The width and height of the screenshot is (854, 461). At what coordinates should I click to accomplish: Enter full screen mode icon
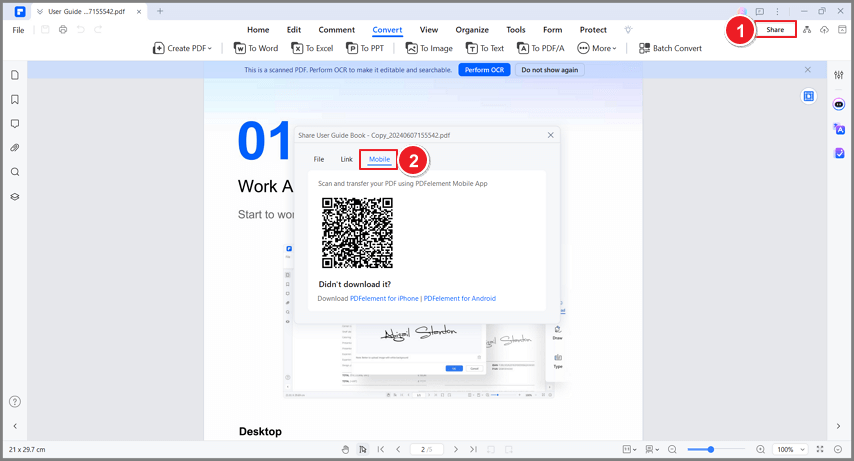820,450
